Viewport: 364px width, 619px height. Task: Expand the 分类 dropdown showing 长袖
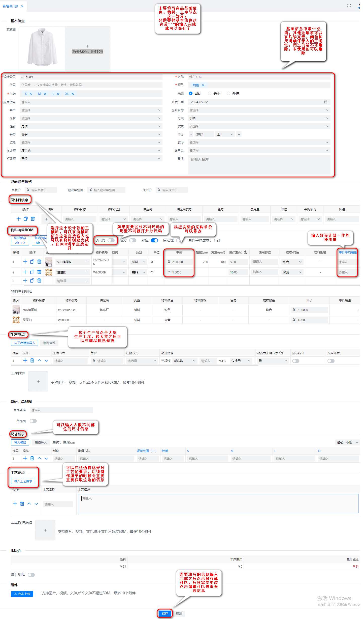(259, 118)
